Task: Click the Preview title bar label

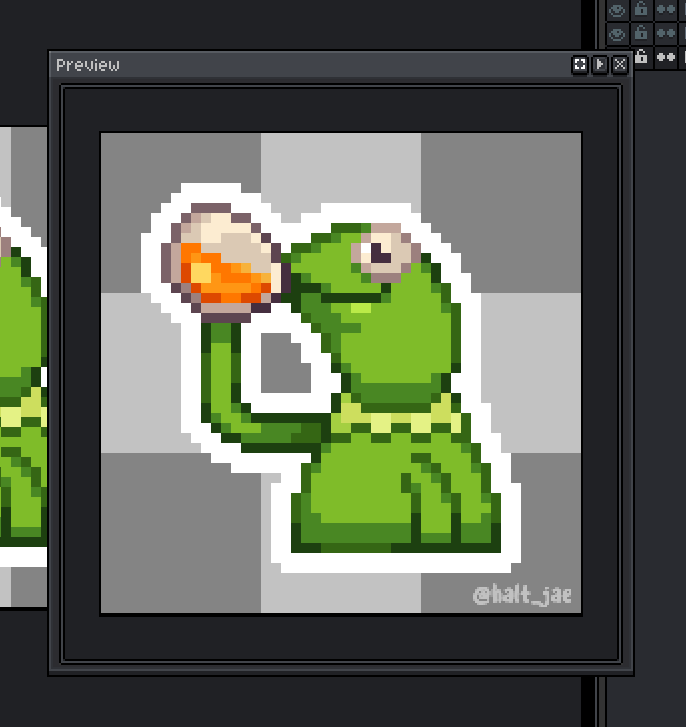Action: click(88, 65)
